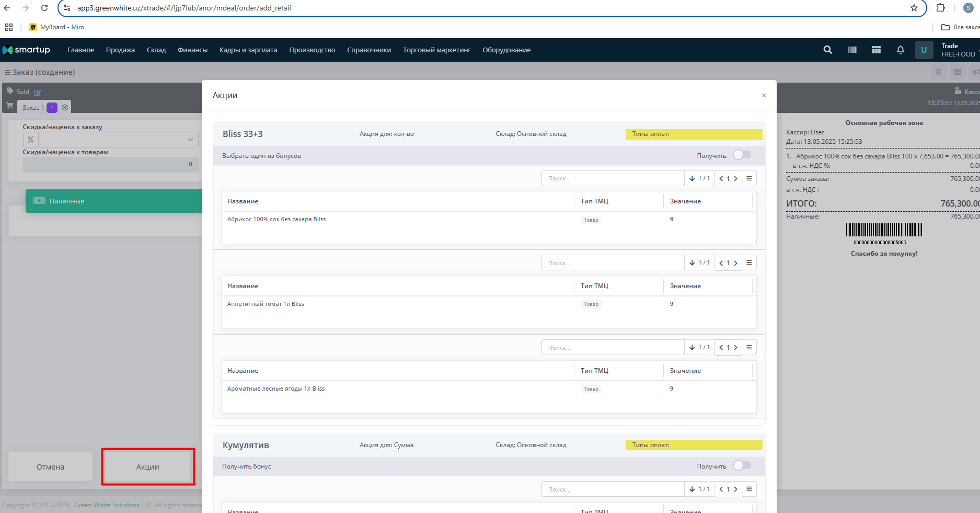The height and width of the screenshot is (513, 980).
Task: Go back in browser history
Action: coord(7,8)
